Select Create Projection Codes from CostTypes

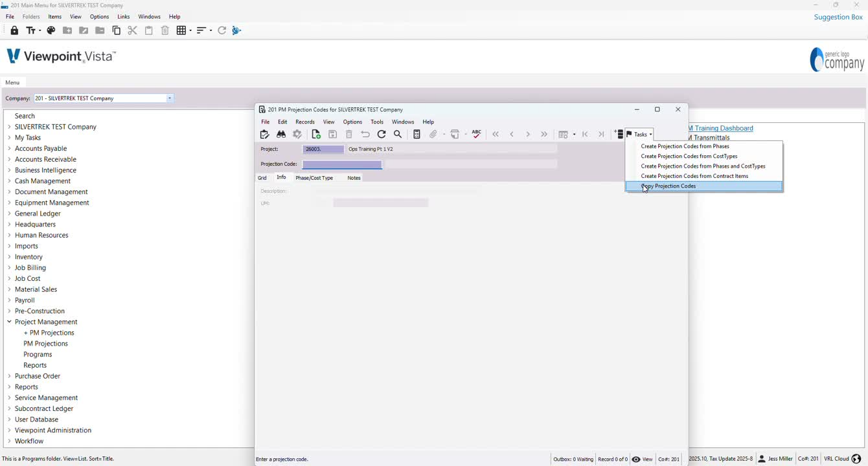pyautogui.click(x=704, y=156)
